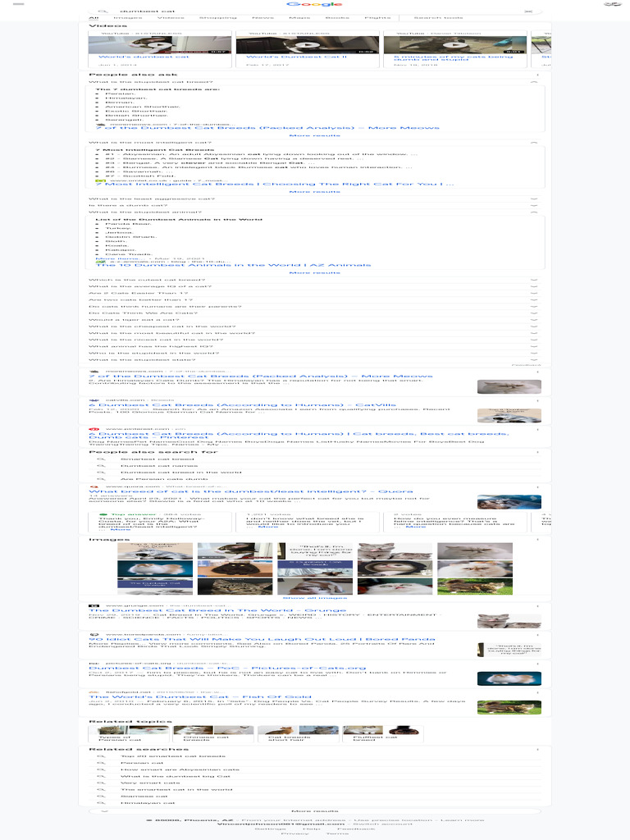Open three-dot menu of grunge.com result
630x840 pixels.
click(538, 606)
